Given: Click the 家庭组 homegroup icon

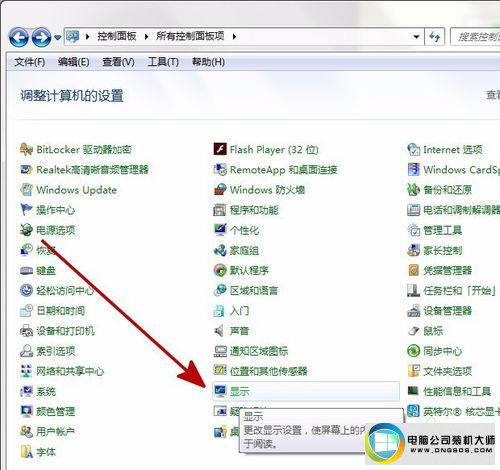Looking at the screenshot, I should 220,250.
